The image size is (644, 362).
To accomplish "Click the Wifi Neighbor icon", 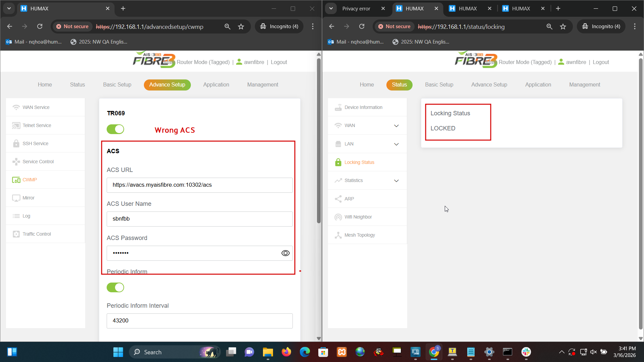I will [x=338, y=217].
